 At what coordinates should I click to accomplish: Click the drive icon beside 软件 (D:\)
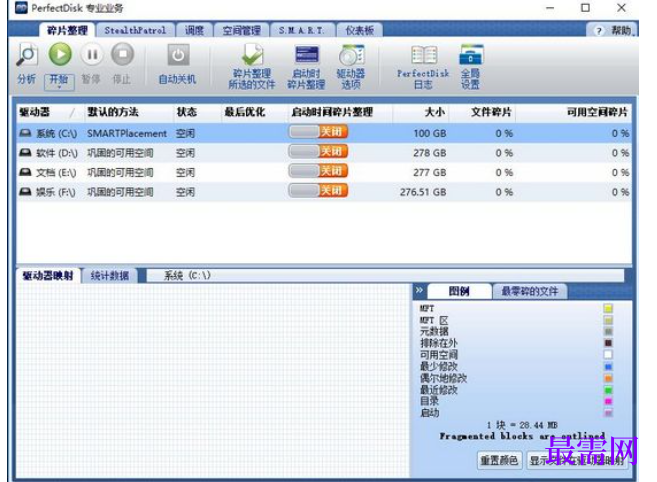point(26,153)
